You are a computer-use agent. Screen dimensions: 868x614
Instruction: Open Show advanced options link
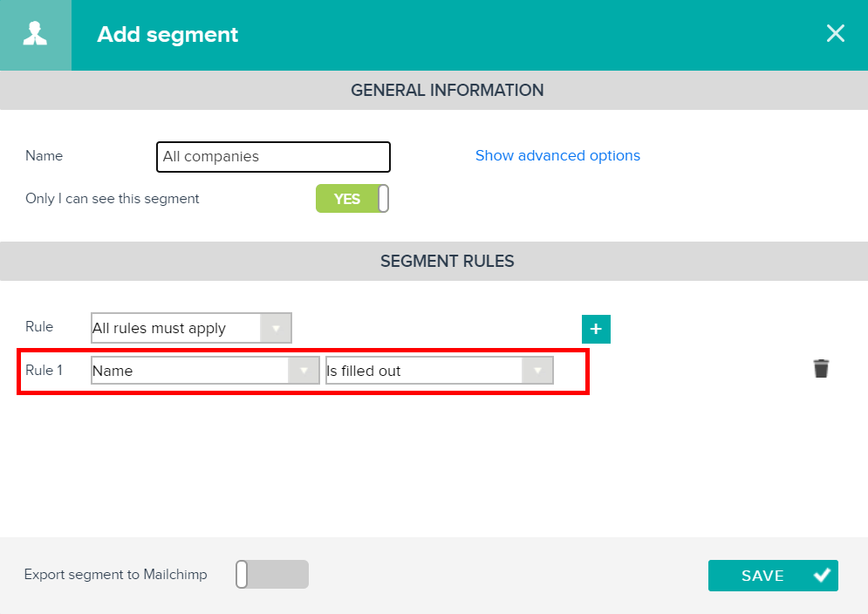point(557,155)
